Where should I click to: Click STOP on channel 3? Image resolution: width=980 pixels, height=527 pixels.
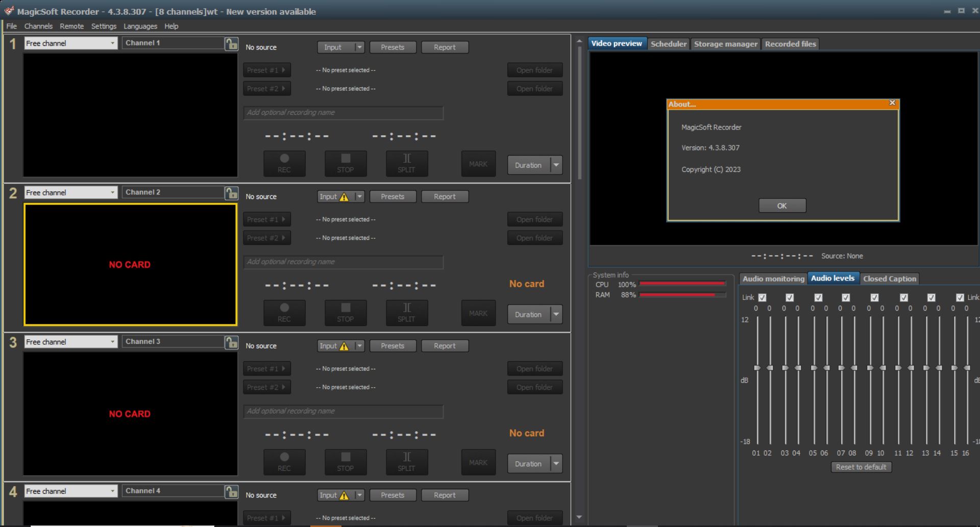tap(346, 462)
